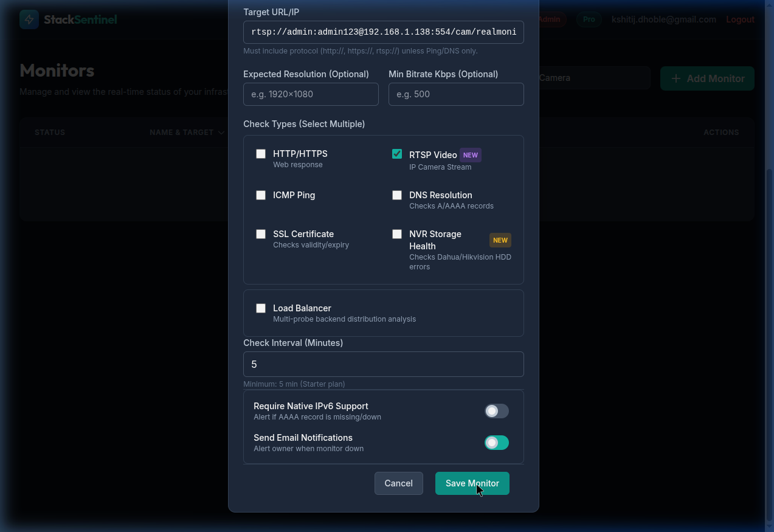The height and width of the screenshot is (532, 774).
Task: Click 'Must include protocol' hint text
Action: [361, 51]
